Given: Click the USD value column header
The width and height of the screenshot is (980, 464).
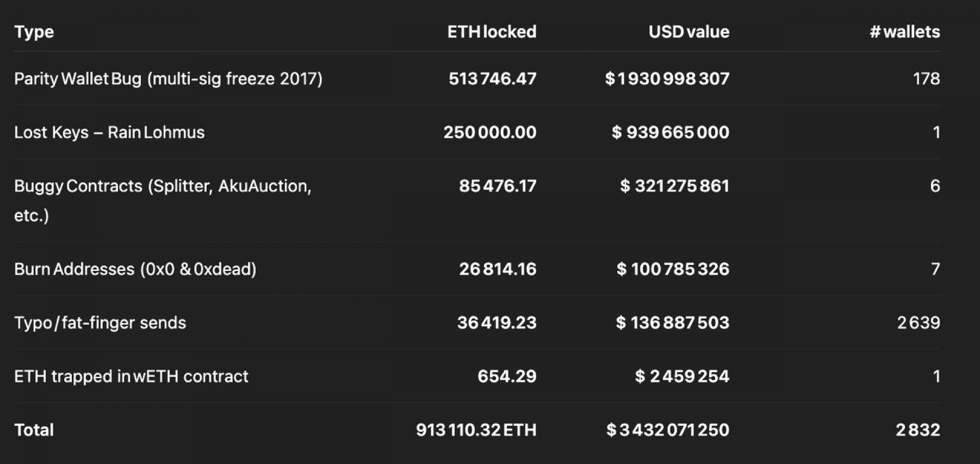Looking at the screenshot, I should [689, 32].
